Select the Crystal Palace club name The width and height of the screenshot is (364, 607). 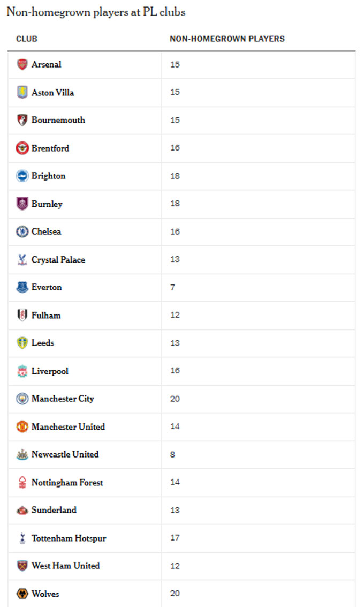(x=58, y=260)
